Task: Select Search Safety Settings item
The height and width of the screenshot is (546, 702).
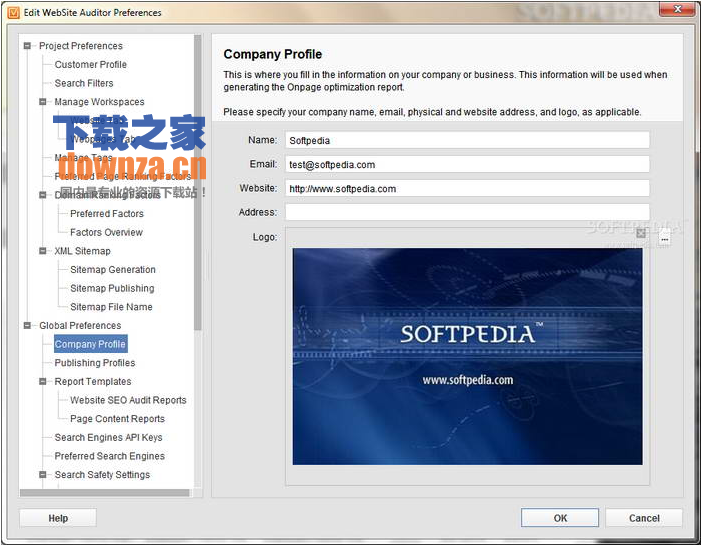Action: pos(102,474)
